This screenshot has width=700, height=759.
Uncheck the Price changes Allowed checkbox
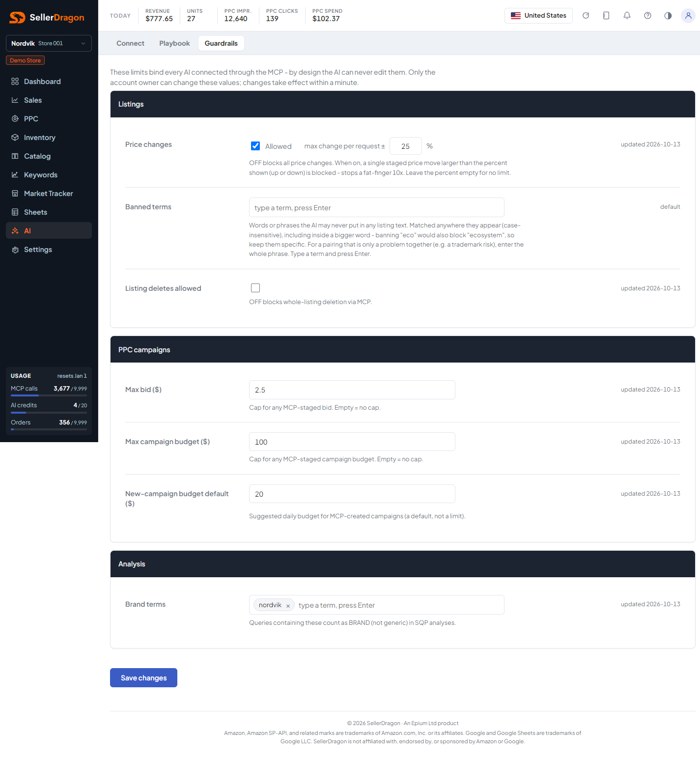[x=255, y=146]
